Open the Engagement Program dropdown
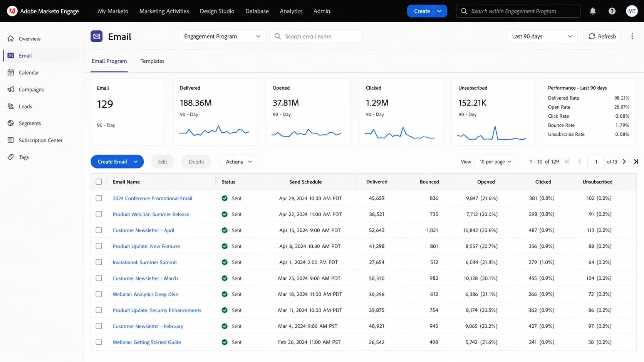Screen dimensions: 644x362 (x=222, y=37)
